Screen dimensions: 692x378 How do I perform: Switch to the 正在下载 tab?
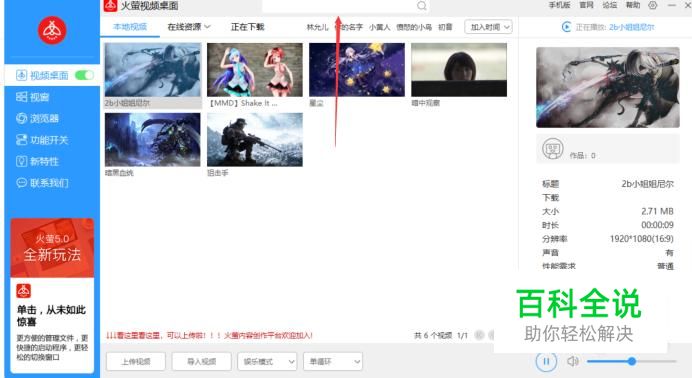click(x=248, y=27)
